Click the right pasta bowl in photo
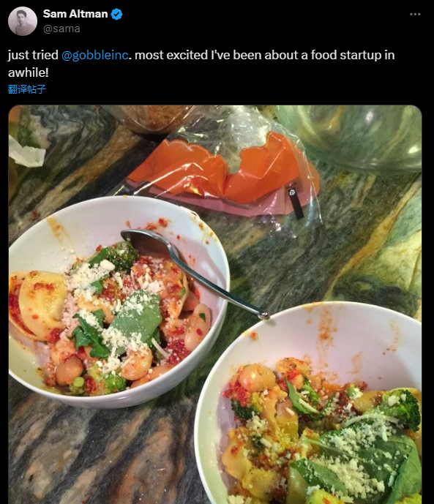434x504 pixels. click(309, 403)
